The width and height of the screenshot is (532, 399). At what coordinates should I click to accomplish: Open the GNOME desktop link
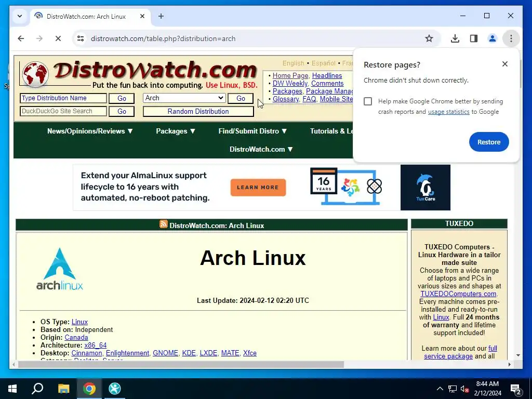tap(166, 353)
